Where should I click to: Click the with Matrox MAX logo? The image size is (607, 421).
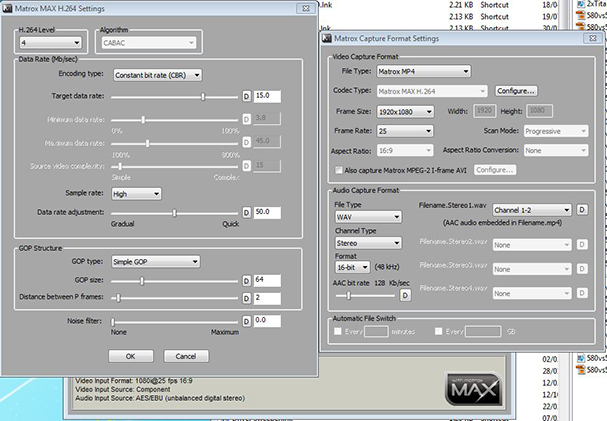474,389
